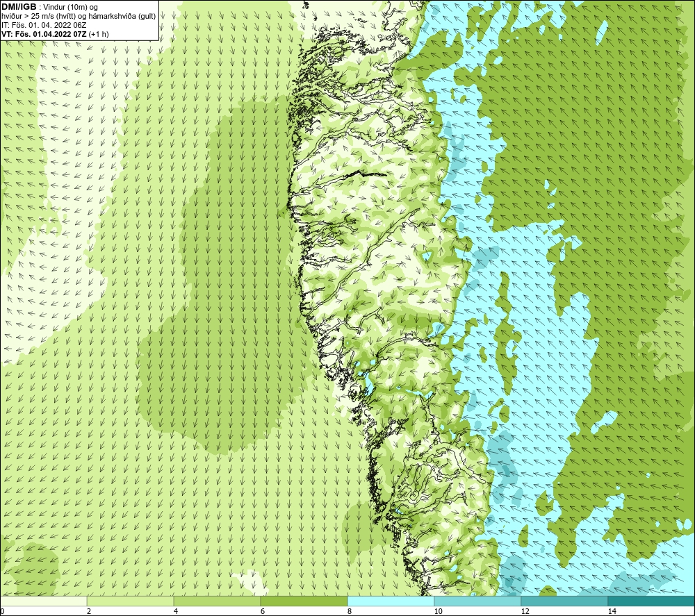This screenshot has width=695, height=616.
Task: Click the scale label '0'
Action: click(2, 611)
